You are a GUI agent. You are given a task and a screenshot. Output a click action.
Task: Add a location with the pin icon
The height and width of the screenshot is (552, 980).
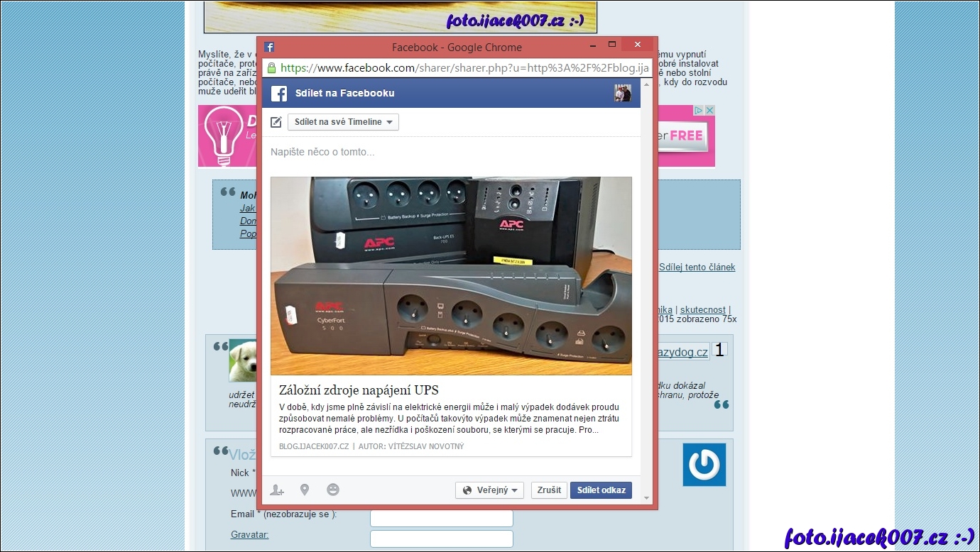[305, 490]
